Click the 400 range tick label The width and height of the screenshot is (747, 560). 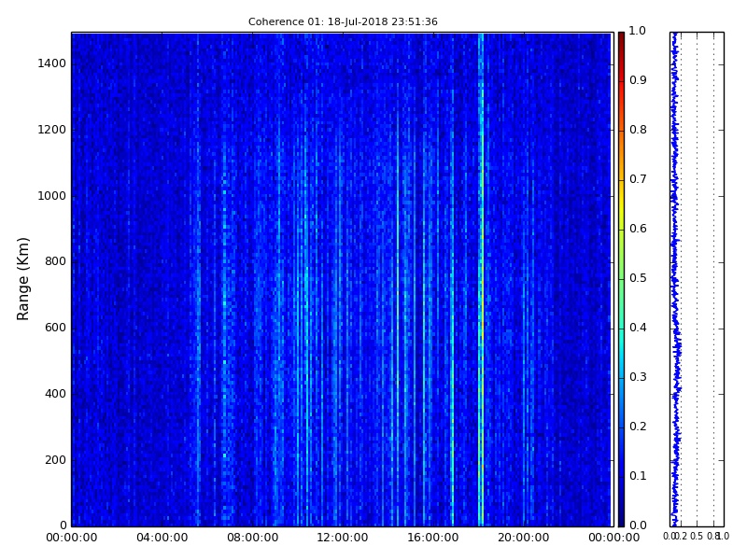(55, 394)
